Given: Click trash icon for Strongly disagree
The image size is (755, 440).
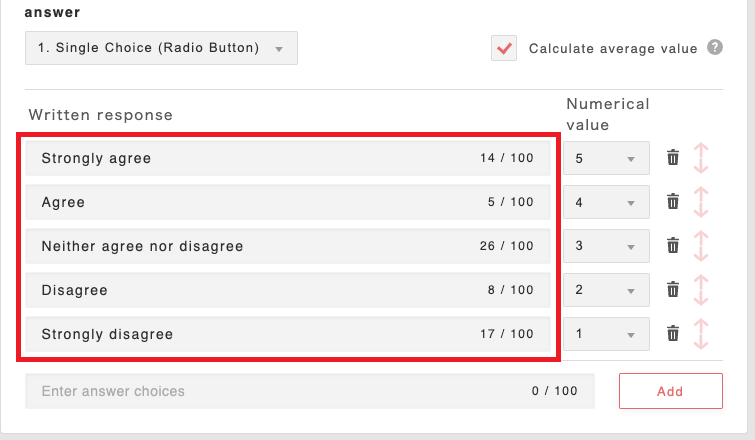Looking at the screenshot, I should [673, 334].
